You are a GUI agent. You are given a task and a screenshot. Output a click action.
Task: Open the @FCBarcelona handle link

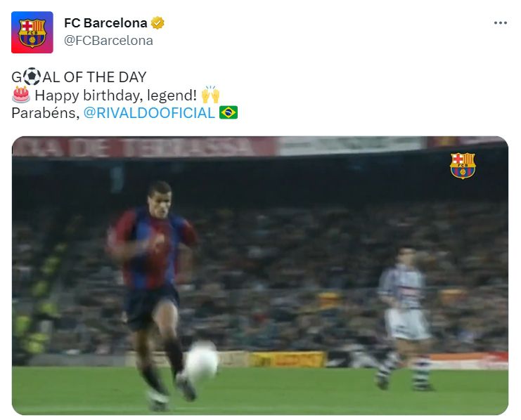(108, 41)
